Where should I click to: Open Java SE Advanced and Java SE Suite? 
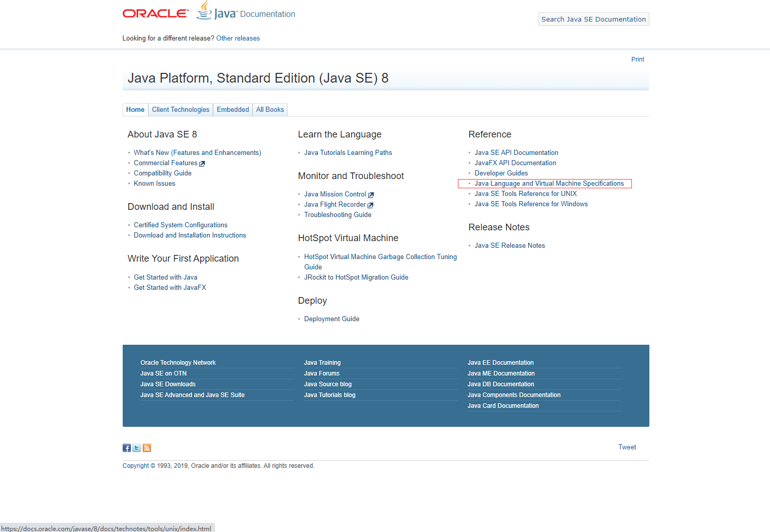click(192, 395)
